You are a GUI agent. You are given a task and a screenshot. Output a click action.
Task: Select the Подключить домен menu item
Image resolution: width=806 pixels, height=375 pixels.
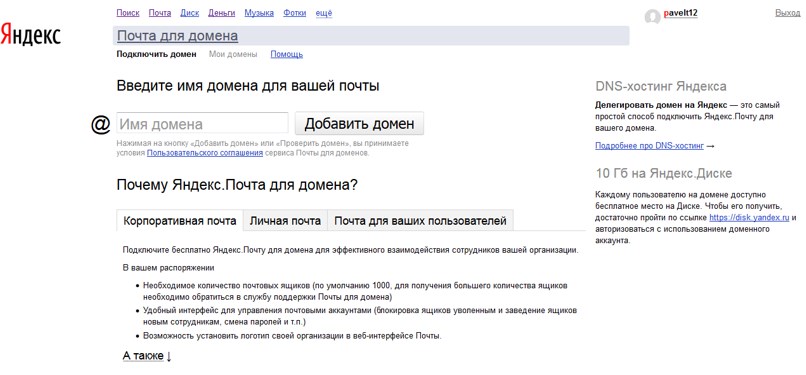[156, 54]
